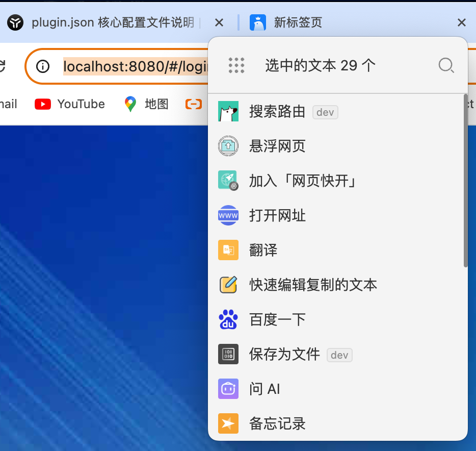Click the 问 AI robot icon

tap(228, 389)
